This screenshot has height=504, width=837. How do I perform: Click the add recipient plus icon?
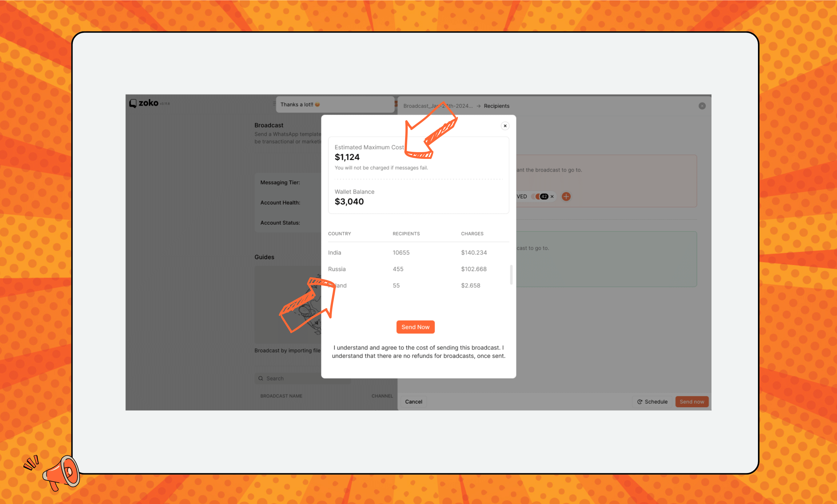click(x=566, y=196)
